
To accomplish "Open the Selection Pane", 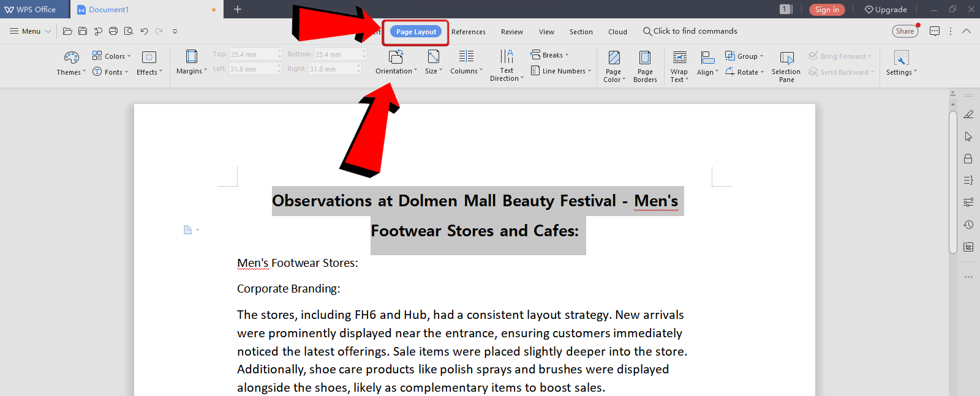I will (786, 58).
